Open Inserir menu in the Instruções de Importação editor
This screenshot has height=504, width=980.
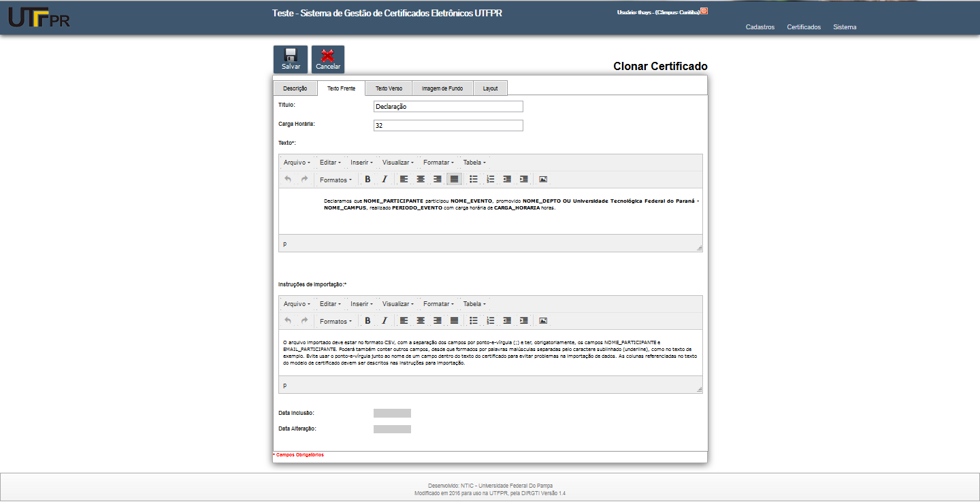(362, 304)
